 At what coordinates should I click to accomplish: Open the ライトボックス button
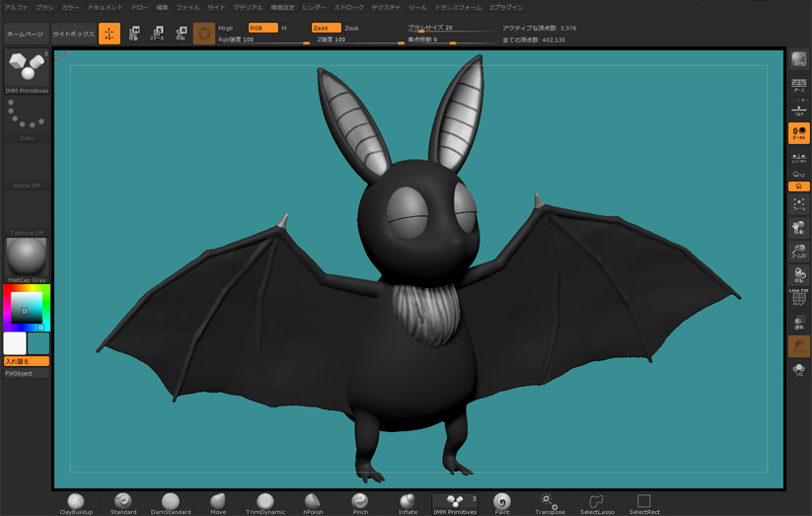74,34
